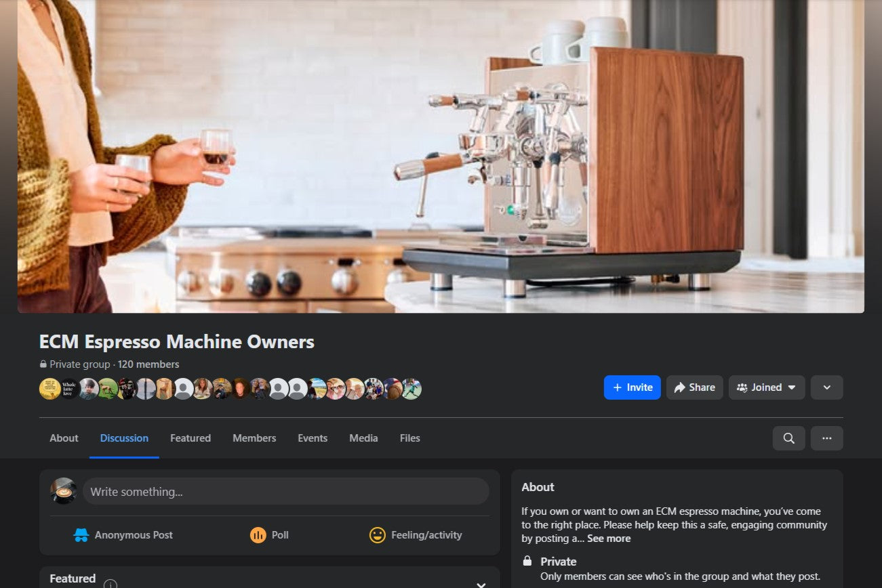Select the Poll icon to create a poll
Viewport: 882px width, 588px height.
click(258, 534)
